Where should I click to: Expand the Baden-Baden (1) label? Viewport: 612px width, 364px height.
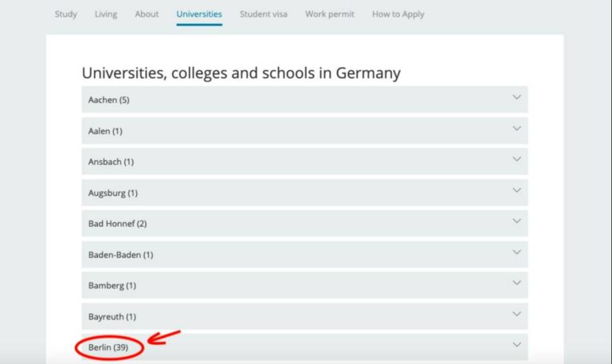pos(120,255)
